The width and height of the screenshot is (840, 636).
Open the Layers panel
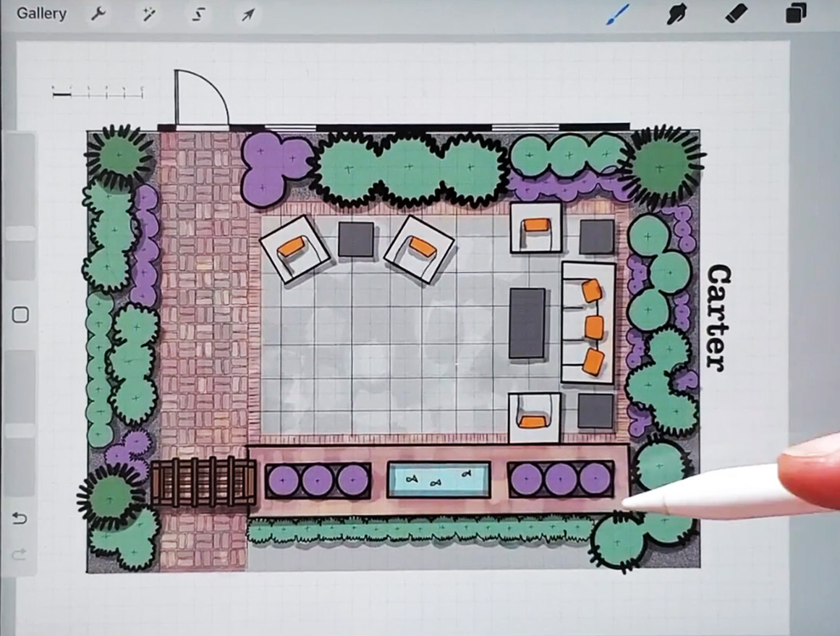pyautogui.click(x=796, y=14)
